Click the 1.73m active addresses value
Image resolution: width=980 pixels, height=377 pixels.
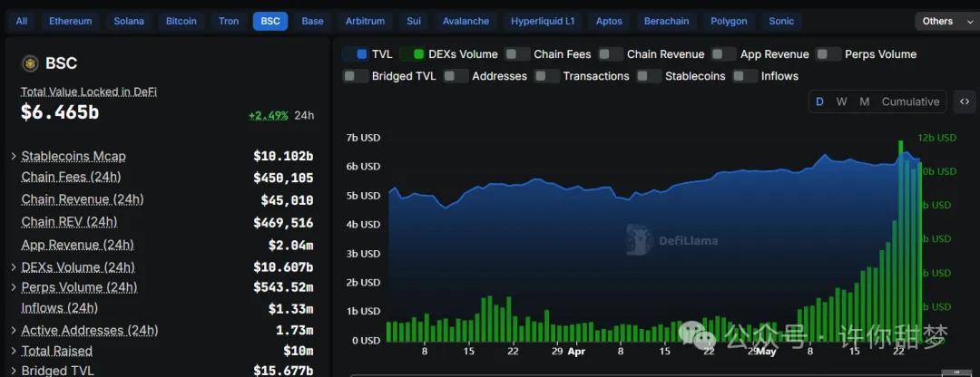pyautogui.click(x=295, y=330)
